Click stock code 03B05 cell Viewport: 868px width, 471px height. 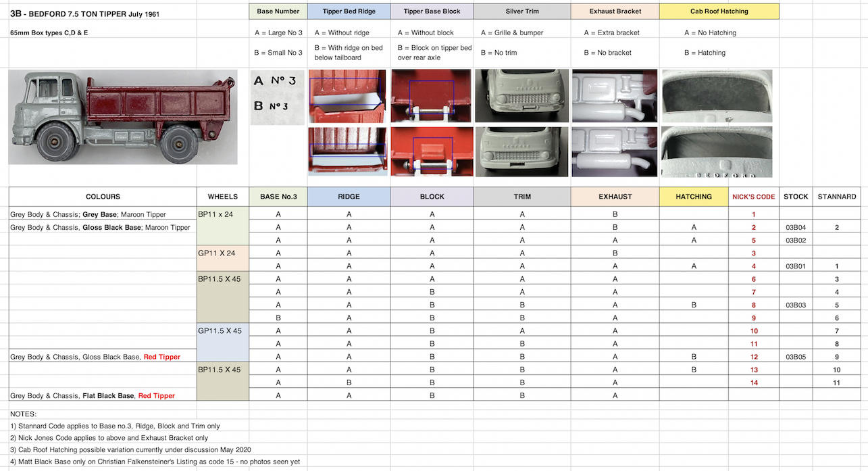795,357
